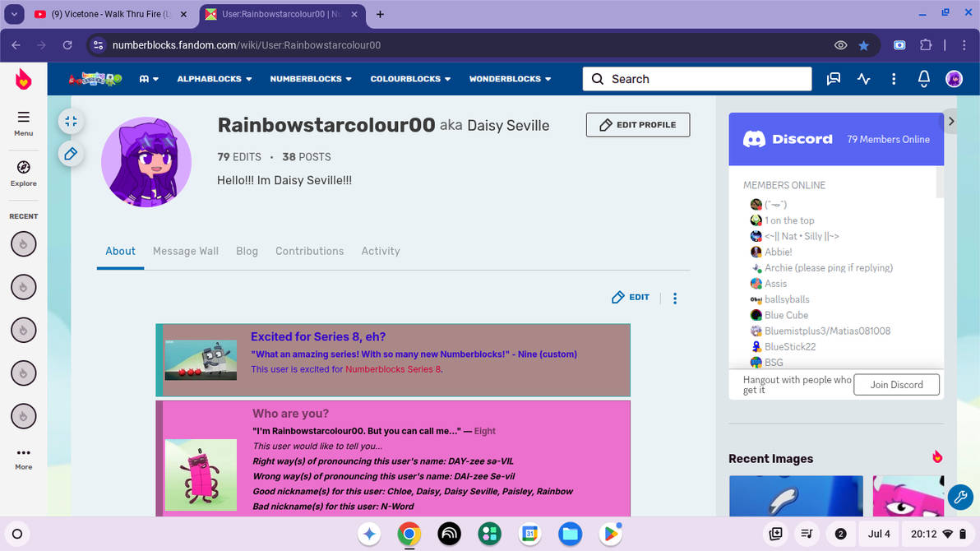This screenshot has width=980, height=551.
Task: Open the ChromeOS clock status area
Action: pyautogui.click(x=938, y=534)
